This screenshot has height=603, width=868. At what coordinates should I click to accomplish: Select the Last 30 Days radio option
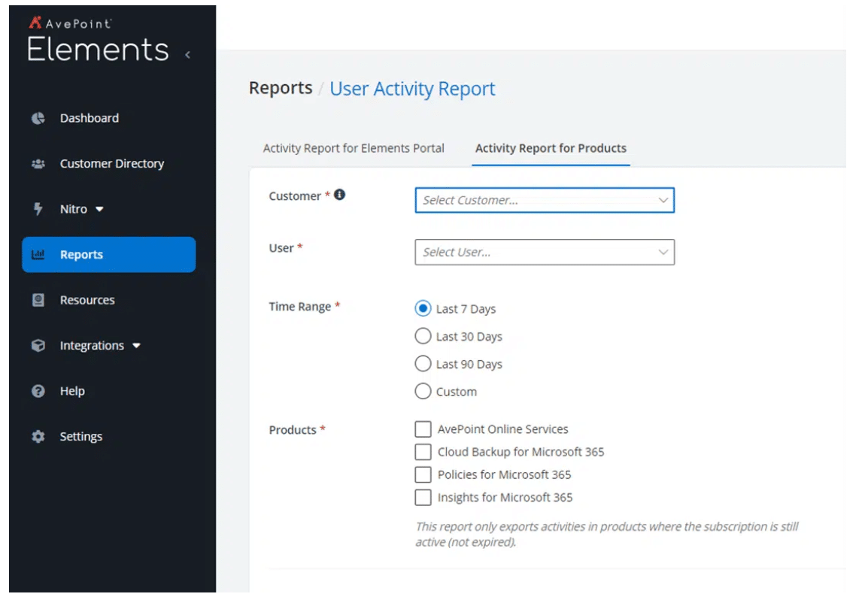[x=423, y=336]
